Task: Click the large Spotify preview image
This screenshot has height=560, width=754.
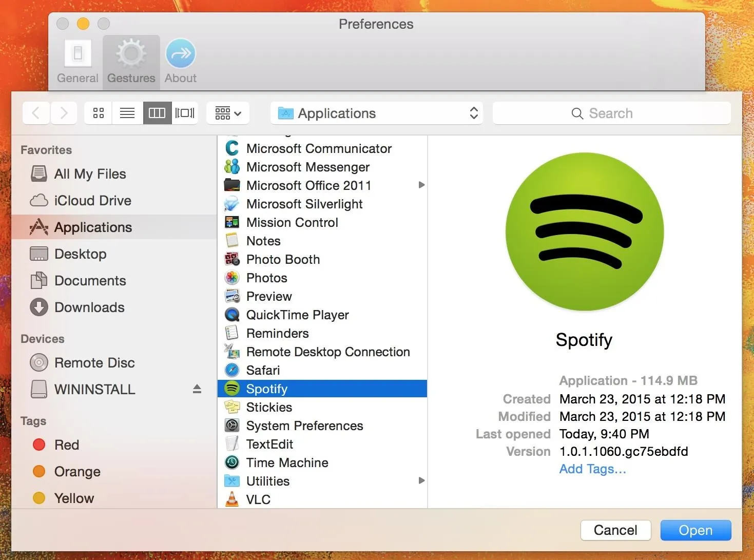Action: 585,231
